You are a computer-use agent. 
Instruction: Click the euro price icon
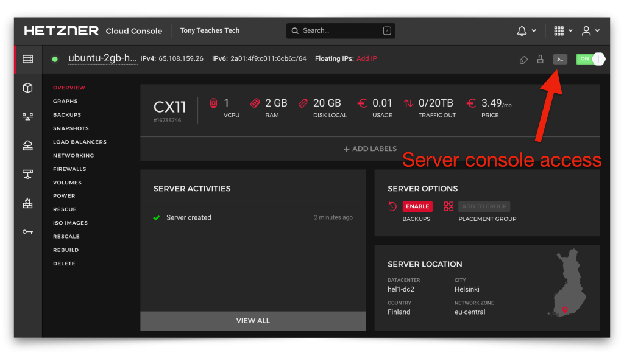[471, 103]
